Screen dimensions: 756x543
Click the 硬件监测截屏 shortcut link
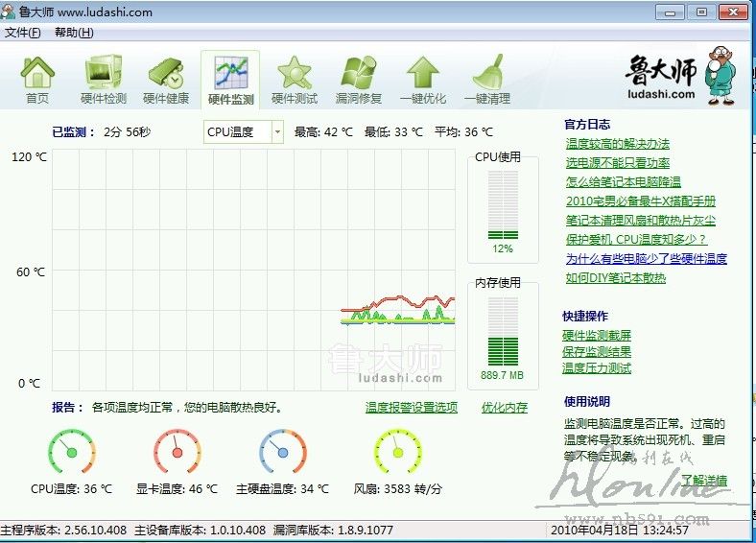point(597,336)
